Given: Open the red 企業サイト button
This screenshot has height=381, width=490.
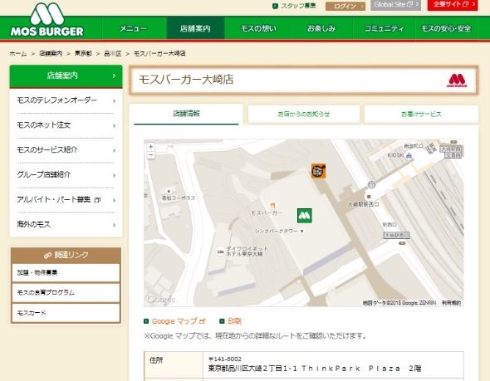Looking at the screenshot, I should click(453, 5).
